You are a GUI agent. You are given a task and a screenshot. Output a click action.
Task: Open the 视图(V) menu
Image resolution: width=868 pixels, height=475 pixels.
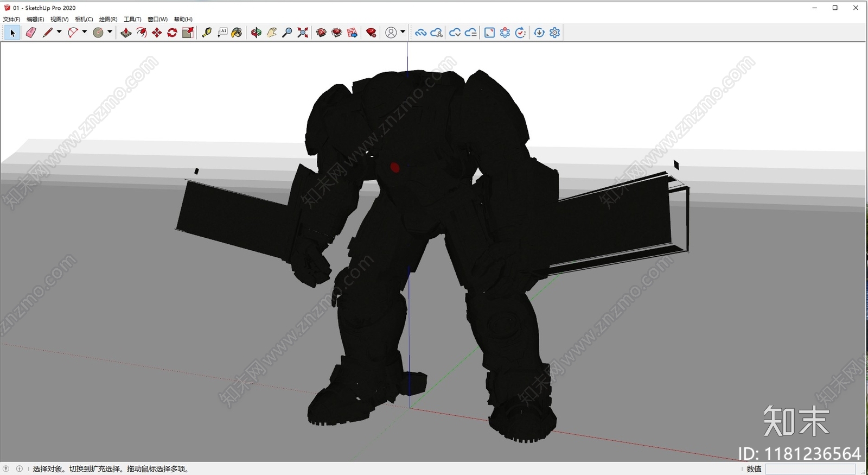(x=60, y=19)
